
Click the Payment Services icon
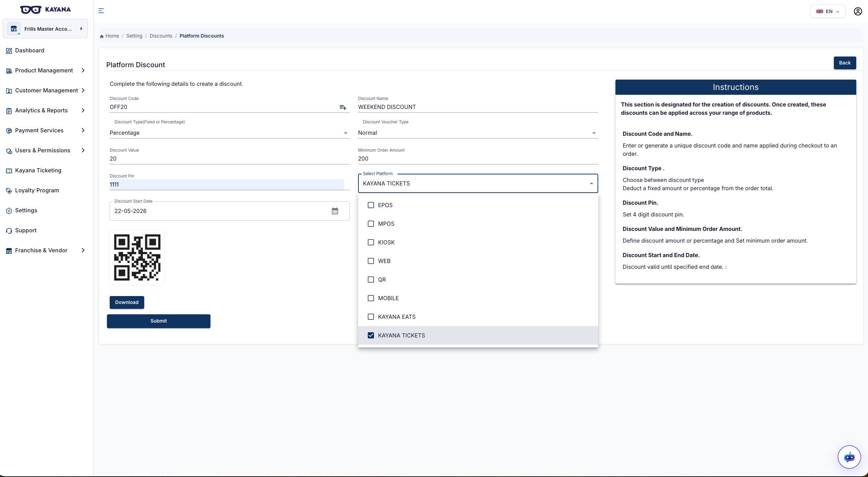tap(9, 131)
